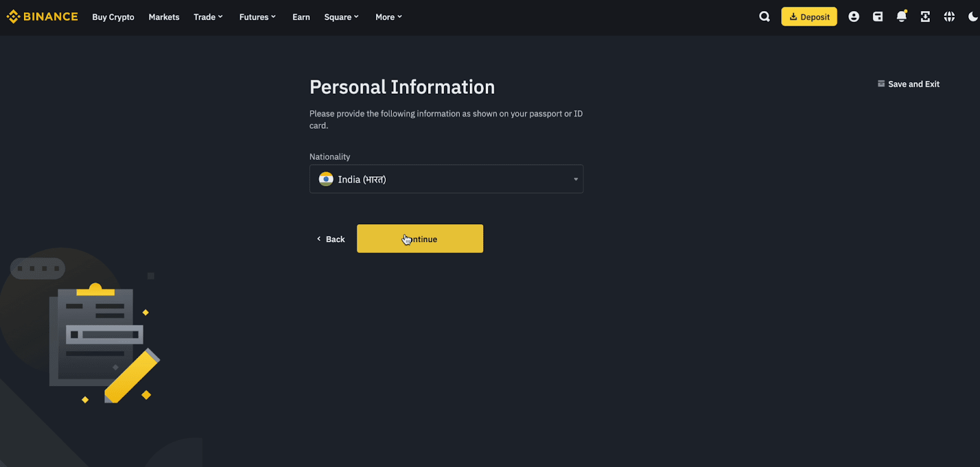Click the download app scan icon
Image resolution: width=980 pixels, height=467 pixels.
click(x=925, y=17)
